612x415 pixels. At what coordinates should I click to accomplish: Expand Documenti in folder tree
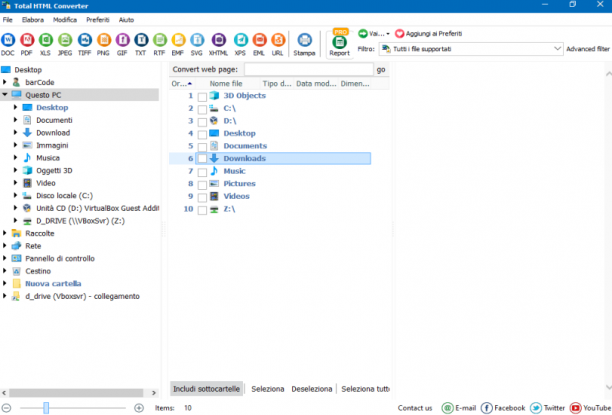tap(16, 120)
